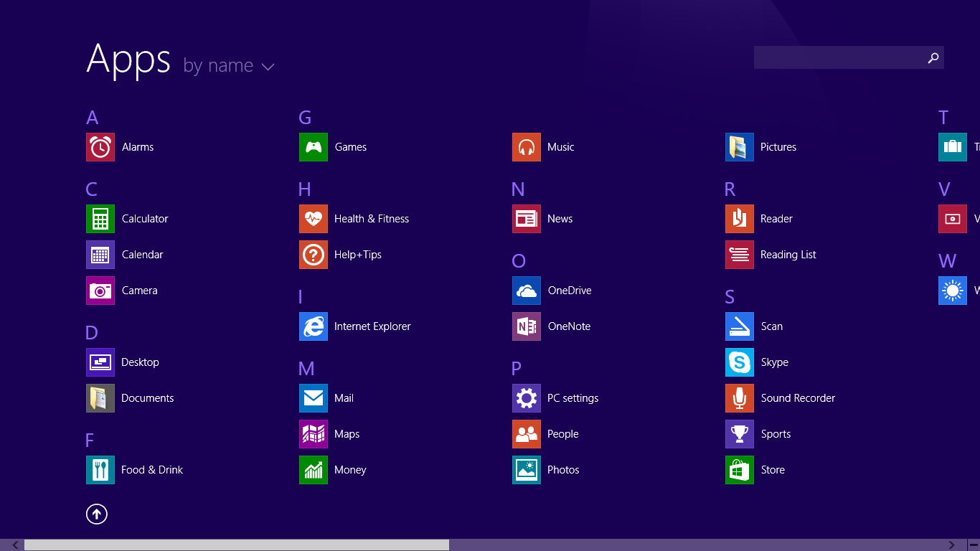The image size is (980, 551).
Task: Click the up arrow to return to Start
Action: (97, 514)
